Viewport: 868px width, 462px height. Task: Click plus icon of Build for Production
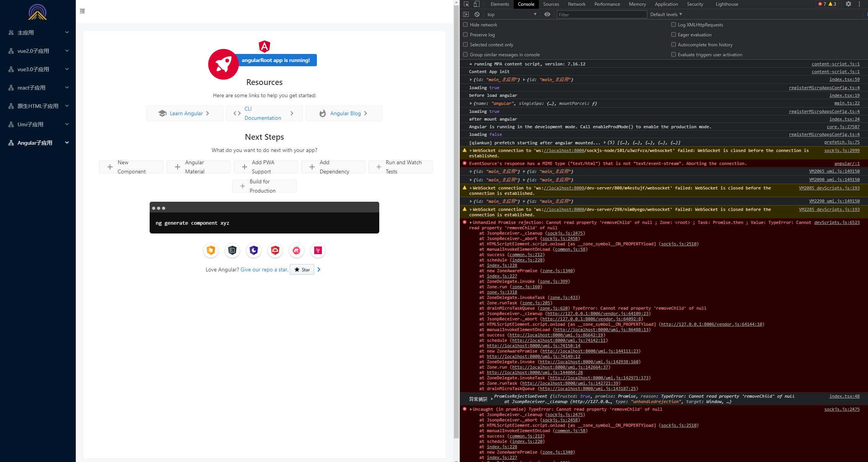(x=242, y=186)
